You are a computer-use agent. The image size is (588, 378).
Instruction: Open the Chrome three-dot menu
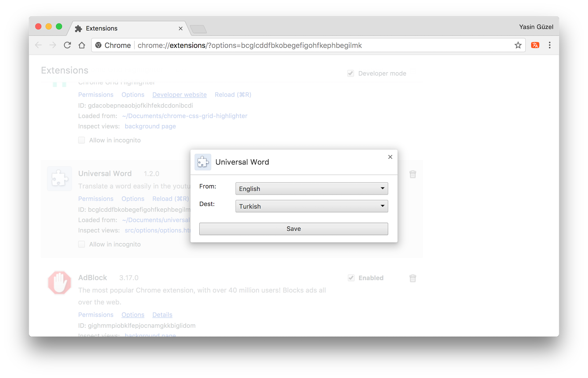550,45
